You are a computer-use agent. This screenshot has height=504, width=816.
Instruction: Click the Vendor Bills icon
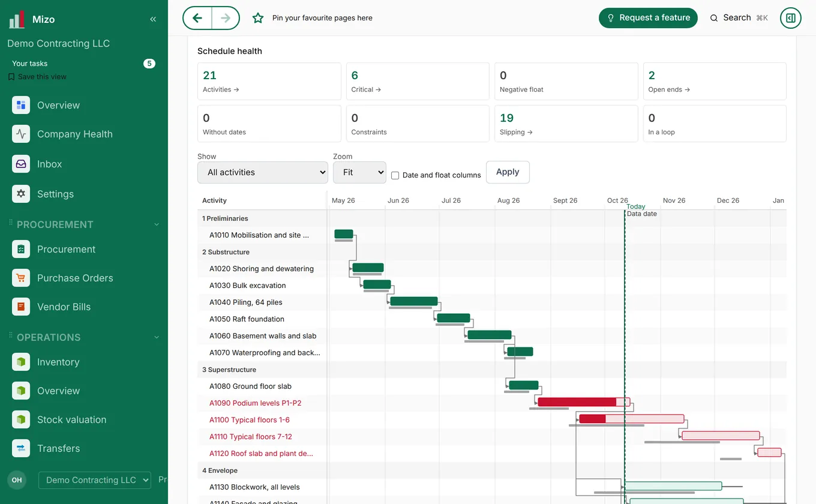pyautogui.click(x=21, y=307)
